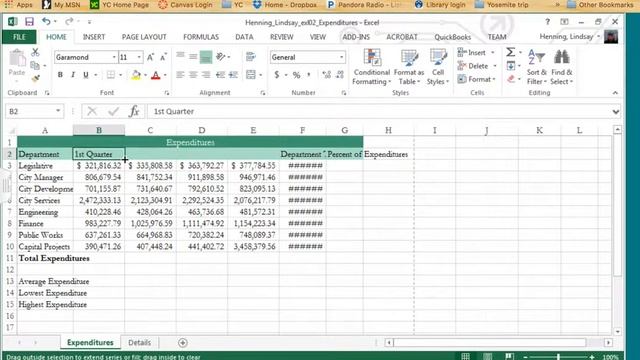Click the Insert Function fx icon
Screen dimensions: 640x360
134,111
